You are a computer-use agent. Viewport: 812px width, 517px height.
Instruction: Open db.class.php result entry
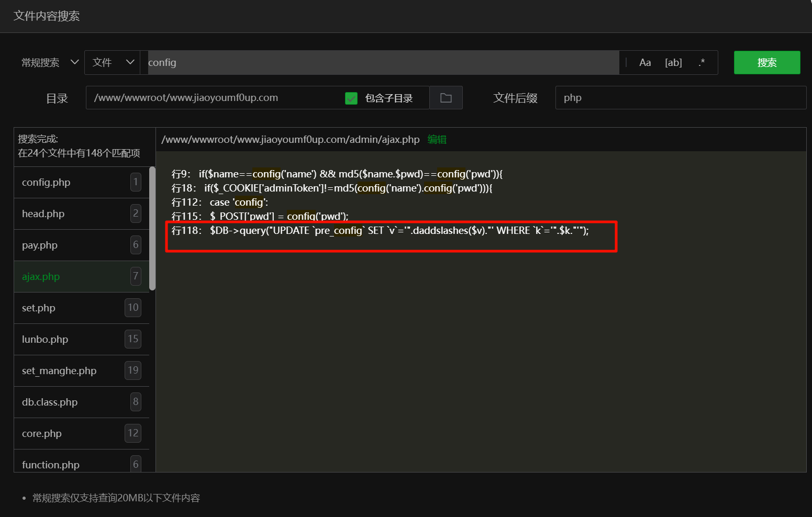[x=50, y=402]
